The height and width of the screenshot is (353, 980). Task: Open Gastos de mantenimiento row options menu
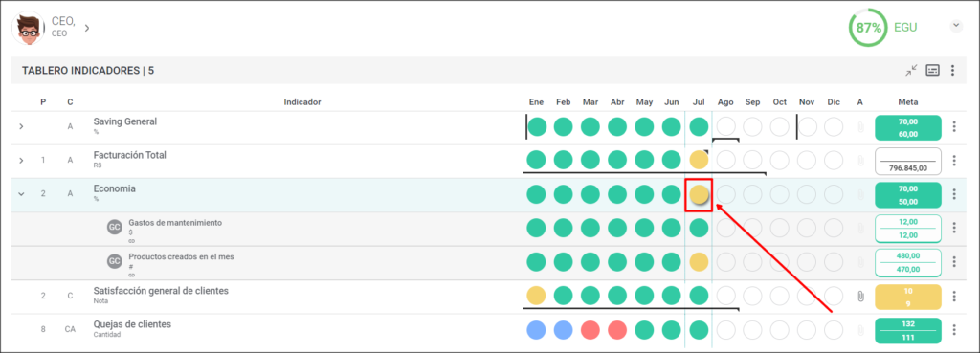pyautogui.click(x=954, y=228)
